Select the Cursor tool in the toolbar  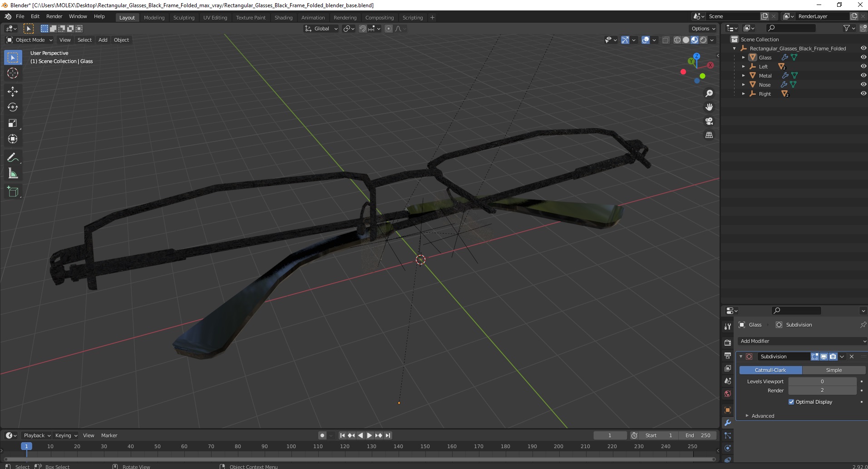(x=13, y=73)
